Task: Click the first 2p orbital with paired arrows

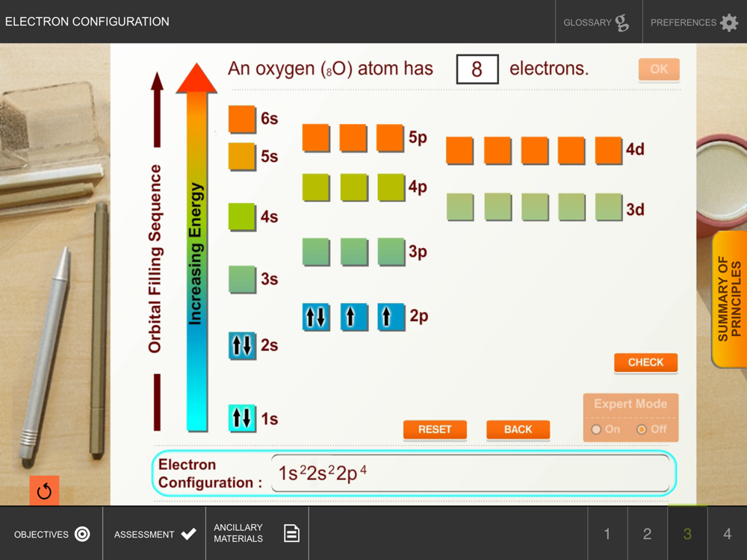Action: (x=316, y=317)
